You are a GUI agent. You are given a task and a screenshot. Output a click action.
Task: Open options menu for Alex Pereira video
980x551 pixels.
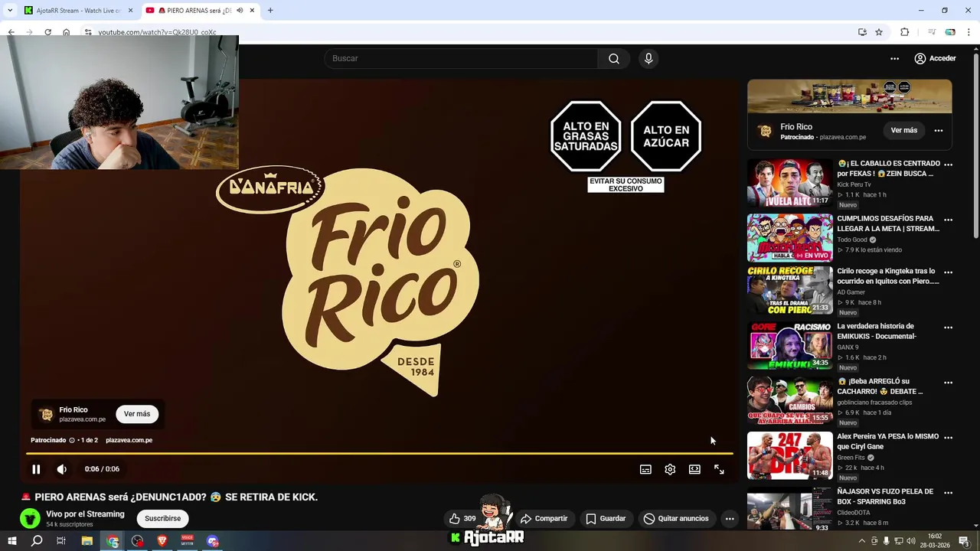tap(948, 438)
